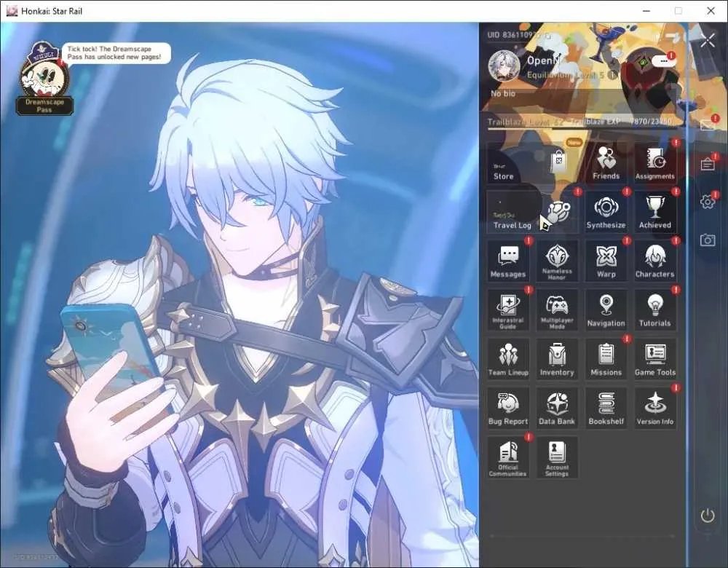Open the Missions clipboard

pyautogui.click(x=606, y=360)
